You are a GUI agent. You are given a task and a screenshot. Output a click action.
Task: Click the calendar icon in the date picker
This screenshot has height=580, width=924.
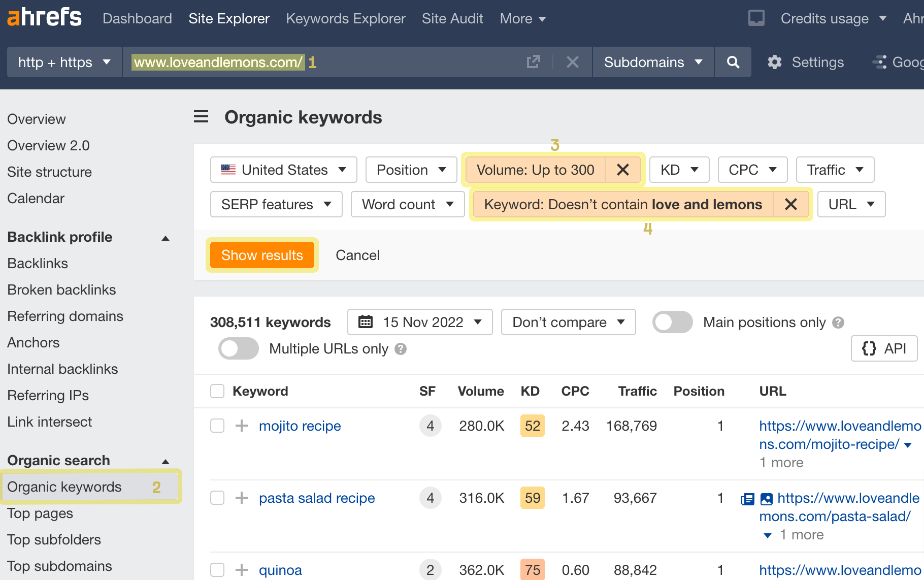point(365,322)
